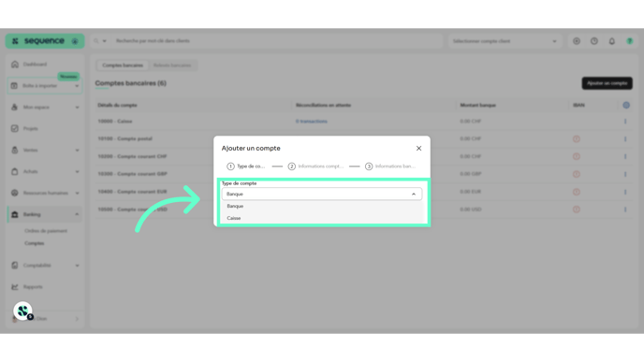Open 0 transactions link for Caisse
Screen dimensions: 644x362
click(x=312, y=122)
